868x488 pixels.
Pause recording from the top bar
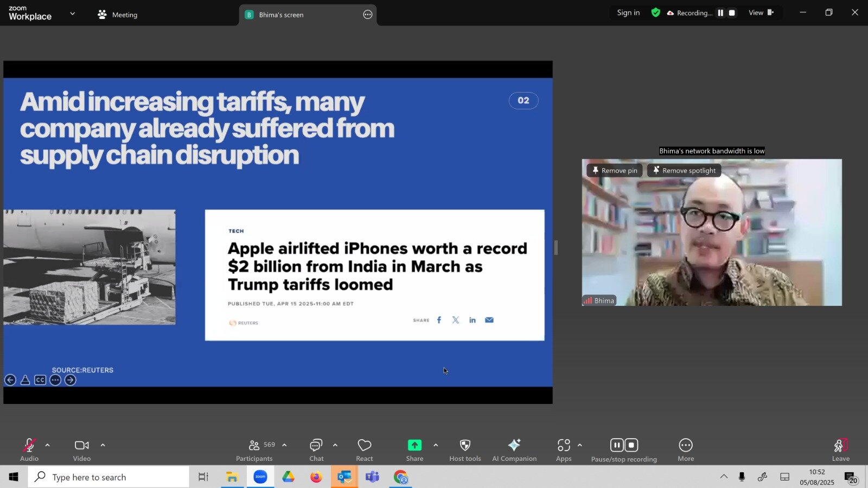click(x=720, y=12)
